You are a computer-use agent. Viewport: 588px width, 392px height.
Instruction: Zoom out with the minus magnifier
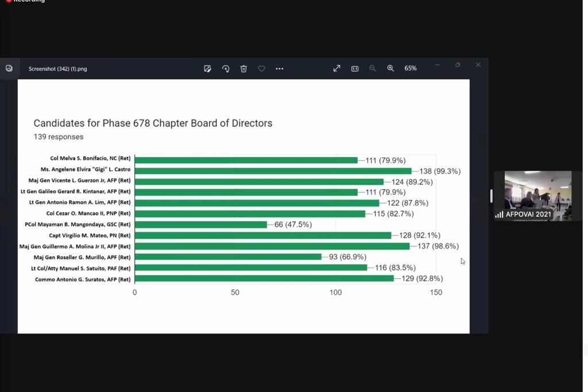point(373,68)
